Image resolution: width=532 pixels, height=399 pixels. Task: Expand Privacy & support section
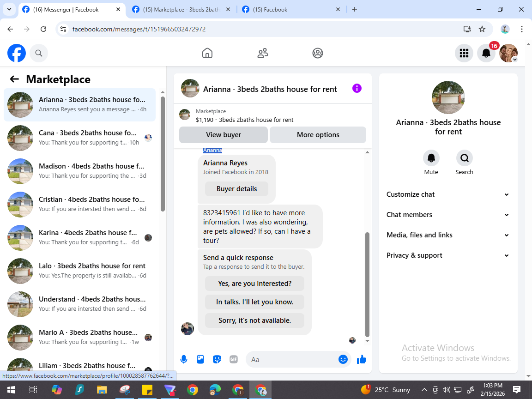tap(448, 255)
